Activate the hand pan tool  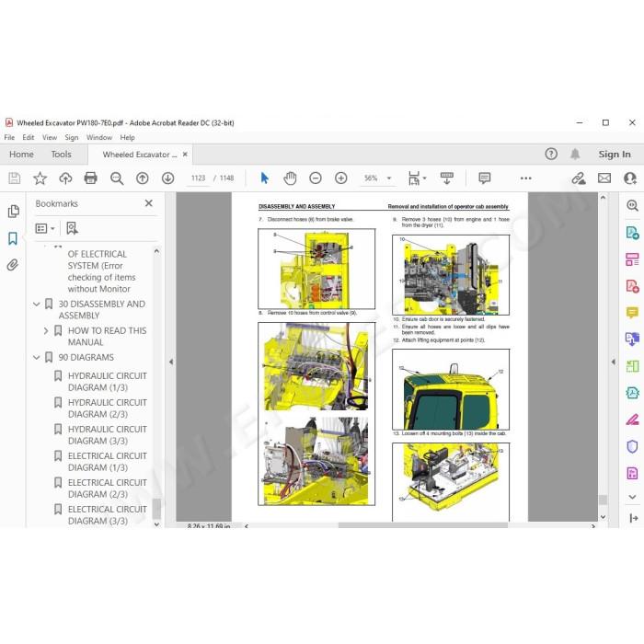point(290,178)
